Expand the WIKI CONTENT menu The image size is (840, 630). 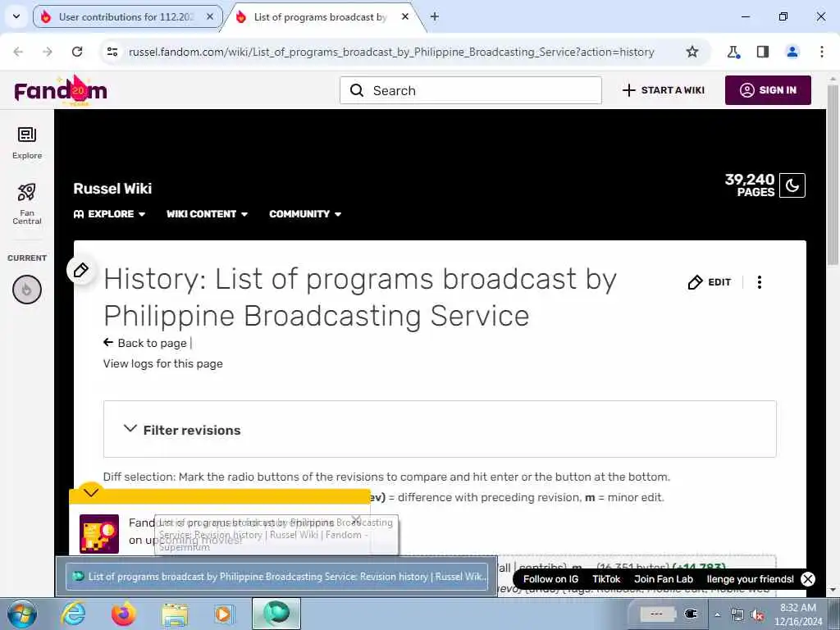[x=207, y=214]
